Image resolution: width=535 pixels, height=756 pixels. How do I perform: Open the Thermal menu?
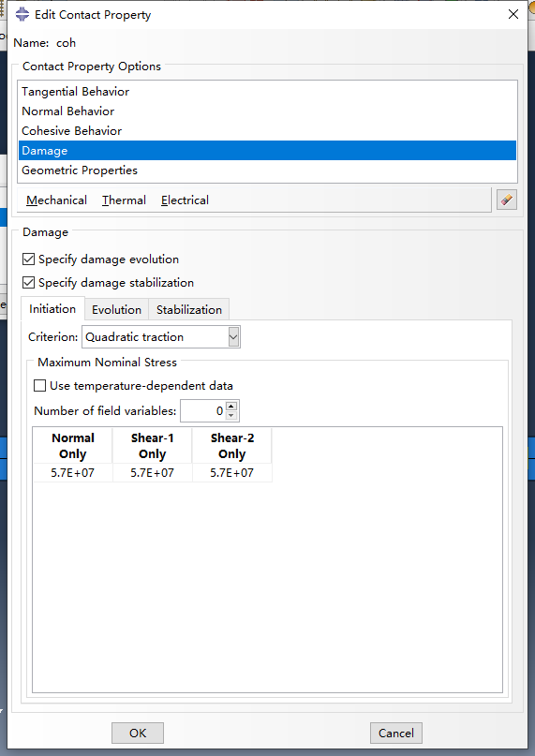(124, 200)
